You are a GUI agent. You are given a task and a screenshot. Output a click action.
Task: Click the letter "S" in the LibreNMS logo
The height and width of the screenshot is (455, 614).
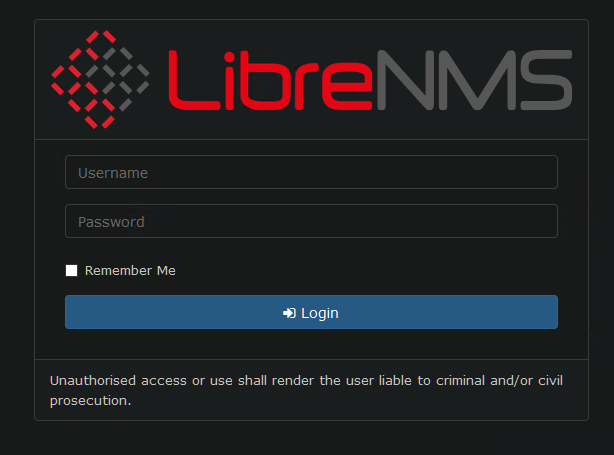546,80
